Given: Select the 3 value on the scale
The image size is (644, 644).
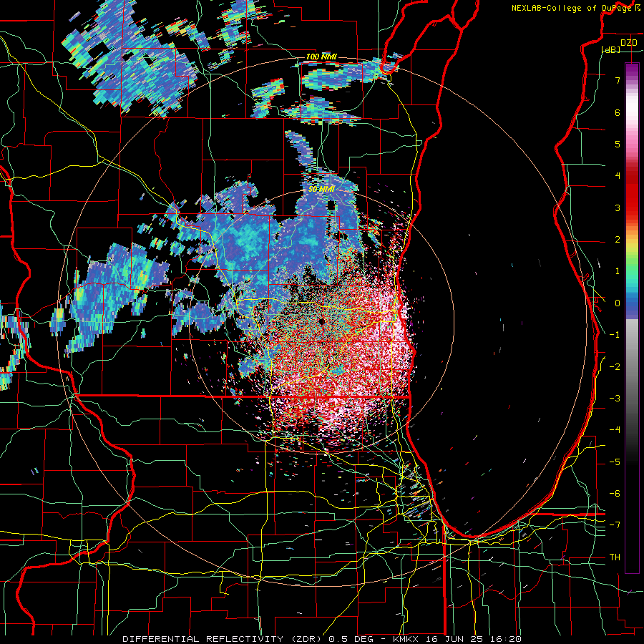Looking at the screenshot, I should click(618, 208).
